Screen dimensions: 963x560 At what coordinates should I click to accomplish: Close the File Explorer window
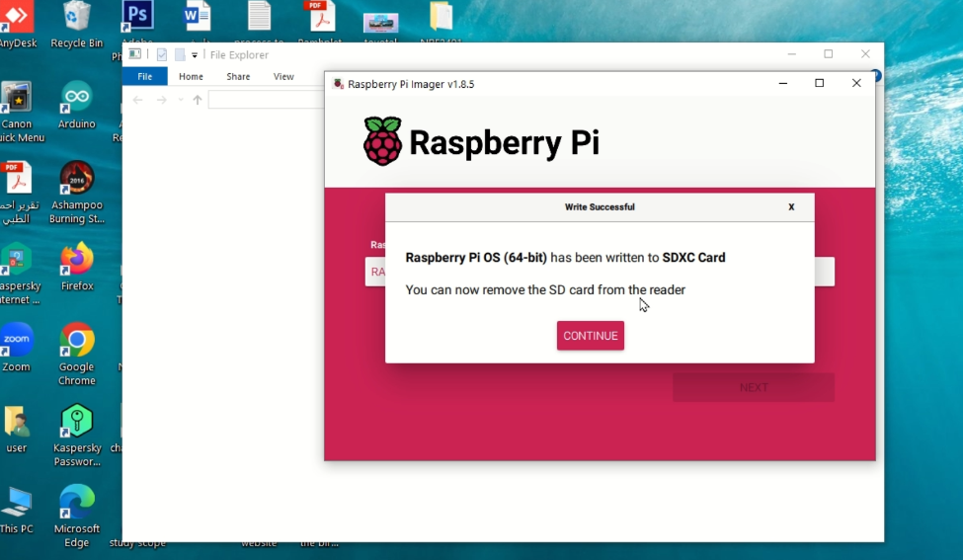[865, 54]
